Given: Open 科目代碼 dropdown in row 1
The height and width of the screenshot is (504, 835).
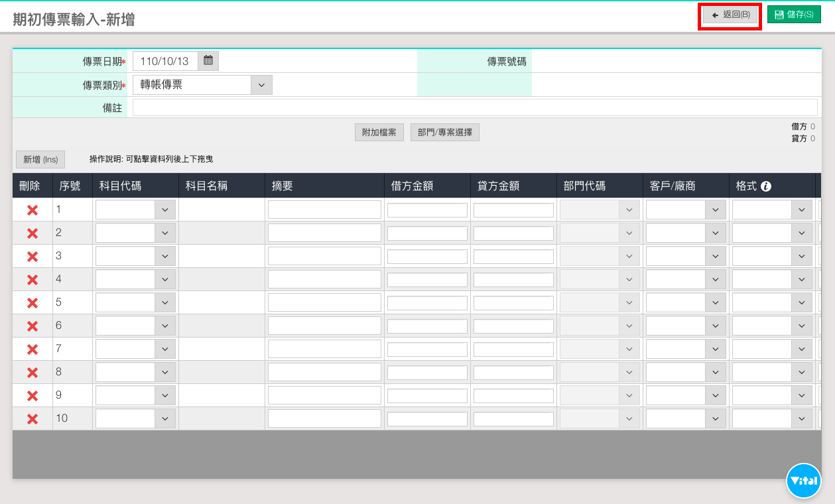Looking at the screenshot, I should [x=164, y=210].
